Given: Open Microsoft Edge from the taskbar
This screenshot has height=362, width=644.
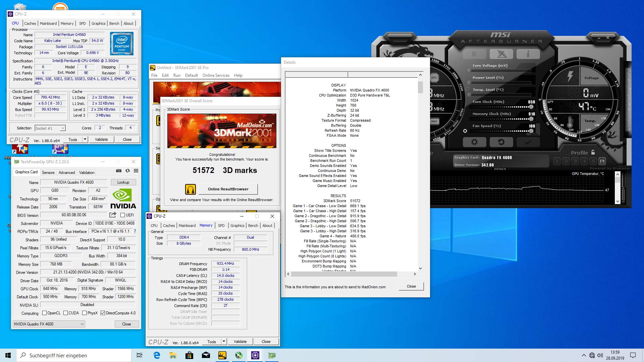Looking at the screenshot, I should click(157, 355).
